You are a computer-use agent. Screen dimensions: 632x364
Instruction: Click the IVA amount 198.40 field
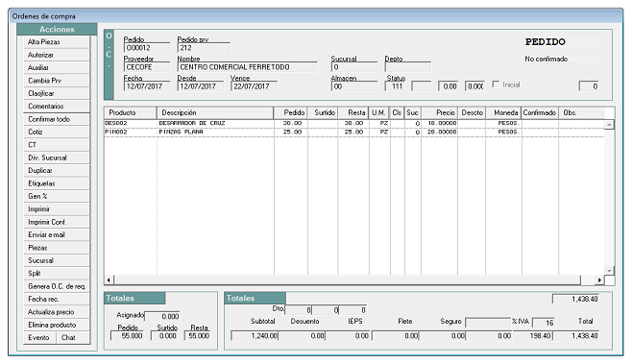tap(532, 336)
